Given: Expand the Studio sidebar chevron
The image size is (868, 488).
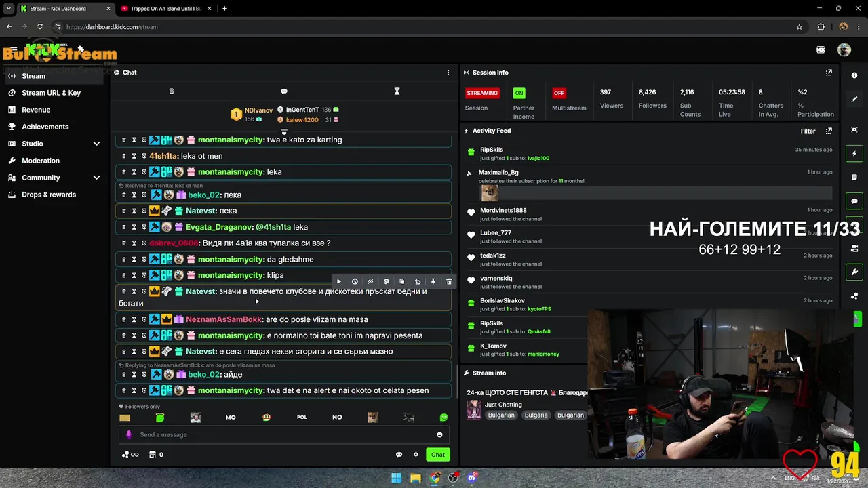Looking at the screenshot, I should click(x=96, y=144).
